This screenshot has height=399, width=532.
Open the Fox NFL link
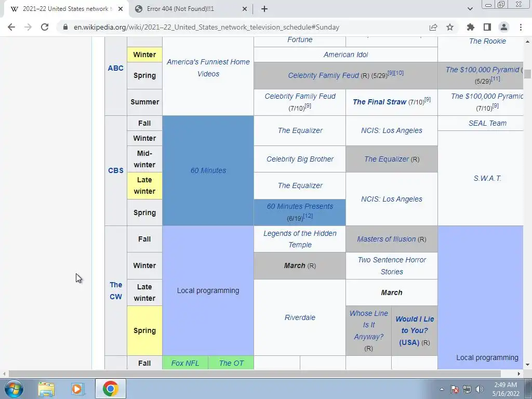pos(185,363)
